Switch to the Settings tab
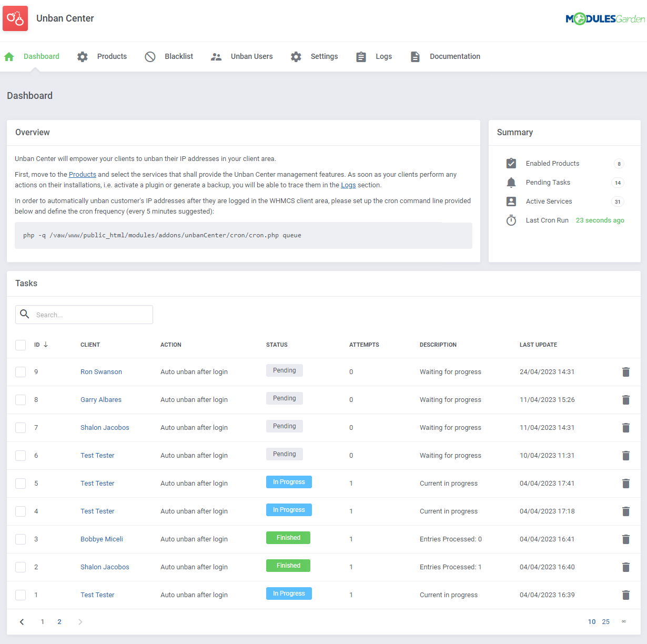Image resolution: width=647 pixels, height=644 pixels. coord(324,56)
